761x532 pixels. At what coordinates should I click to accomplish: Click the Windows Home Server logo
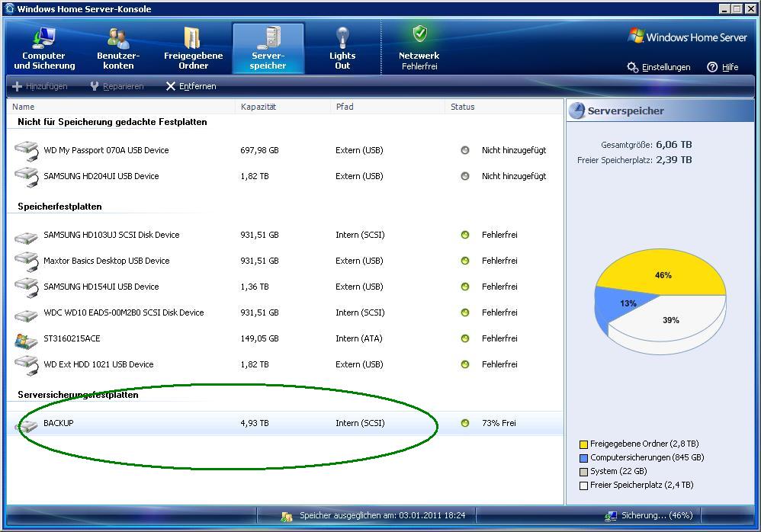(687, 37)
